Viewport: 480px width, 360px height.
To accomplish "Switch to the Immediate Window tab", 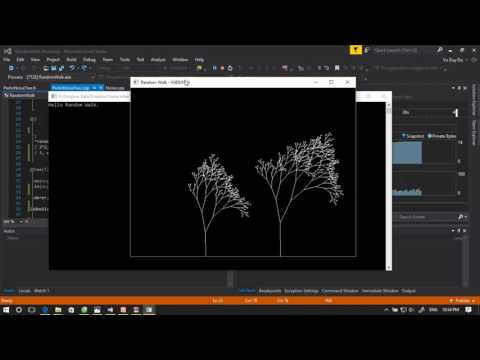I will point(380,291).
